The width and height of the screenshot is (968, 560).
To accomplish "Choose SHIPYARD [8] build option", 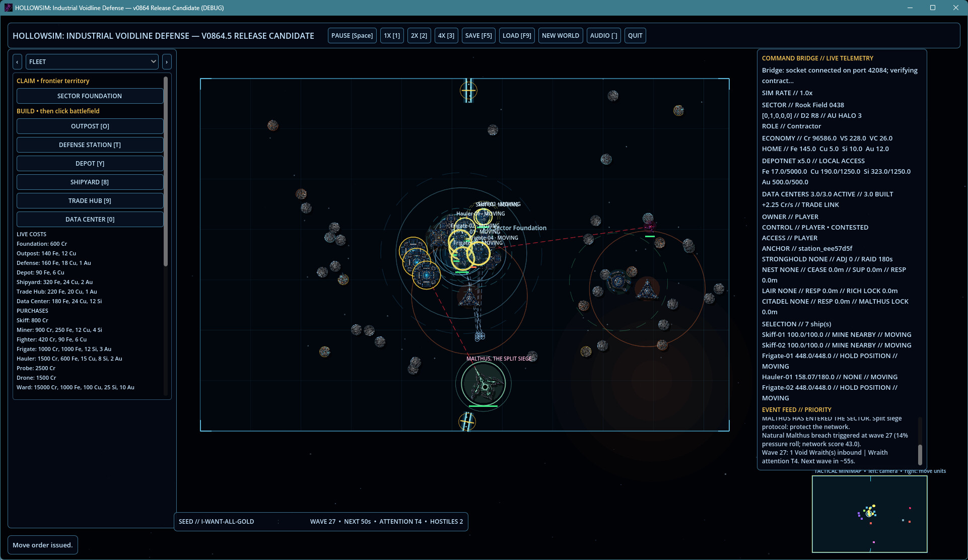I will (x=90, y=182).
